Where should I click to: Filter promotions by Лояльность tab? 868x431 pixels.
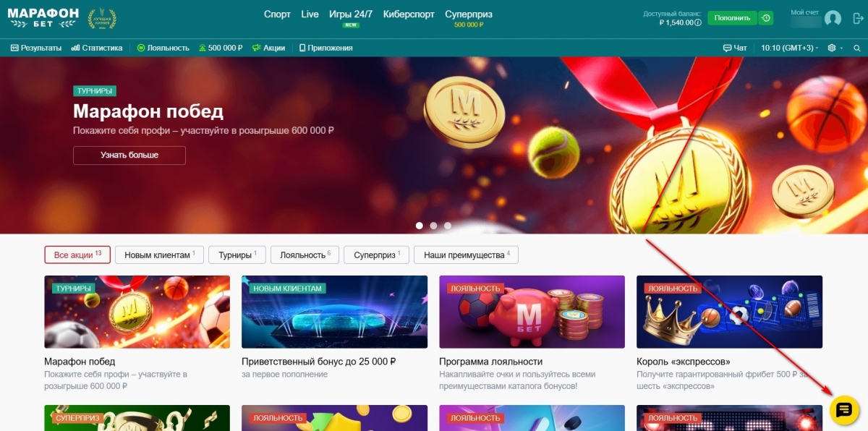click(x=305, y=255)
